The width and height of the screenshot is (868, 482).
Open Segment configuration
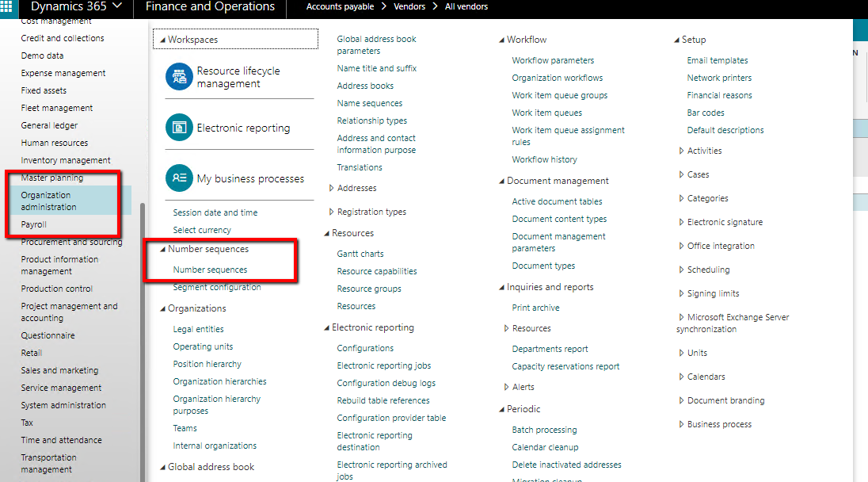(x=217, y=288)
